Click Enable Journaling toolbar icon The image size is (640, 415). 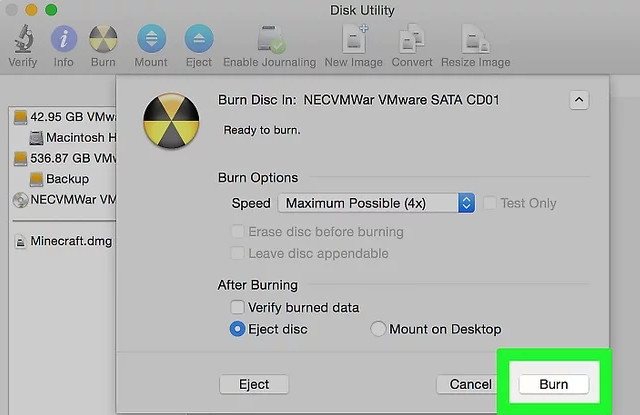[x=270, y=39]
